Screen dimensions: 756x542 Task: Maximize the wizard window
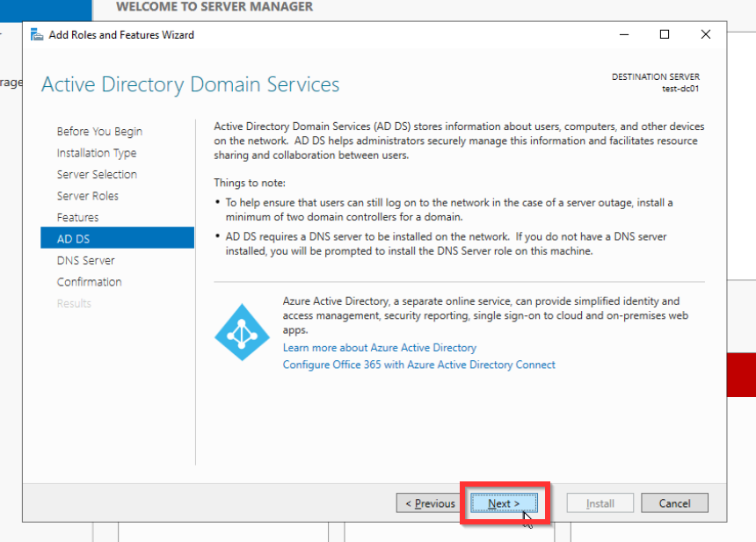pyautogui.click(x=665, y=35)
